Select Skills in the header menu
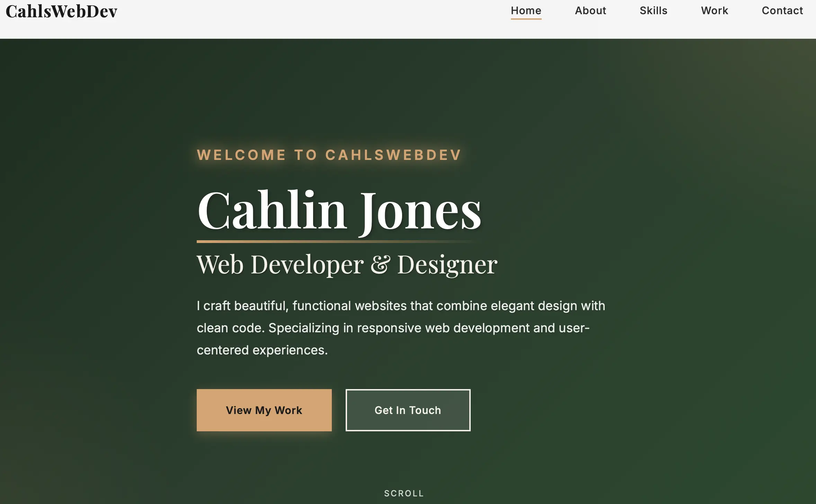 [653, 10]
